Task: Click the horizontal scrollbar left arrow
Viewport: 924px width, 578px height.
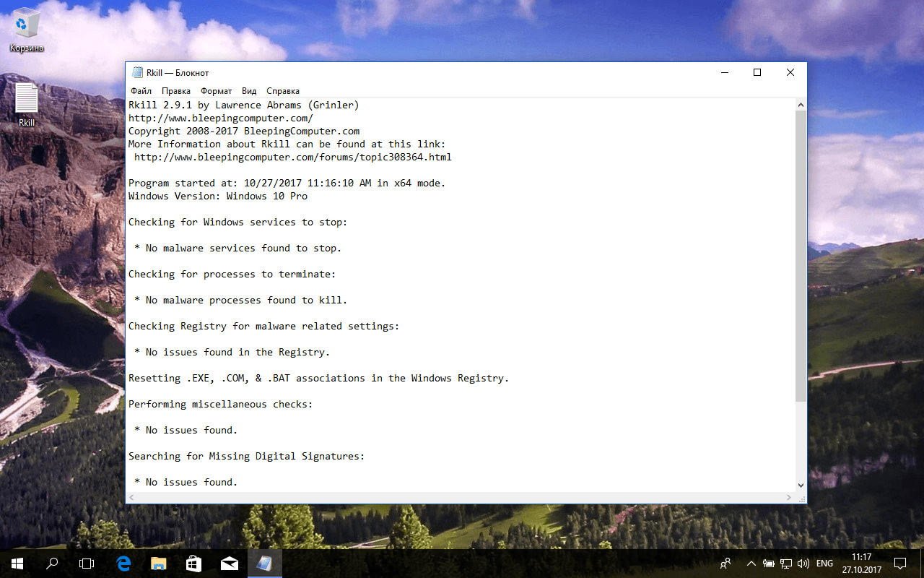Action: 132,498
